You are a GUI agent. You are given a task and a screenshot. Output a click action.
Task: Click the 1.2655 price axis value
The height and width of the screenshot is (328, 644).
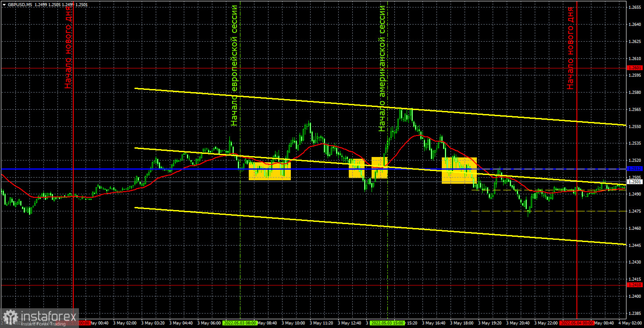636,7
